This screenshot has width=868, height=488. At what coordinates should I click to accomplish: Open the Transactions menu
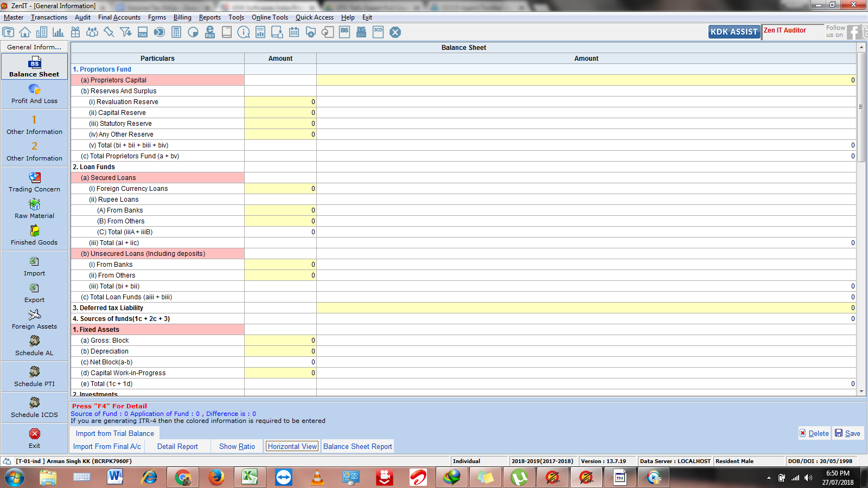pyautogui.click(x=49, y=17)
